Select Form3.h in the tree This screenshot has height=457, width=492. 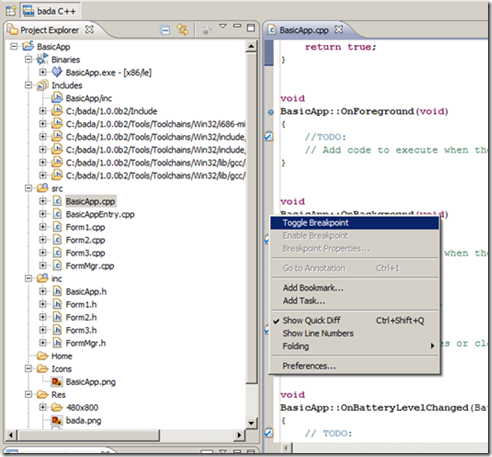81,330
